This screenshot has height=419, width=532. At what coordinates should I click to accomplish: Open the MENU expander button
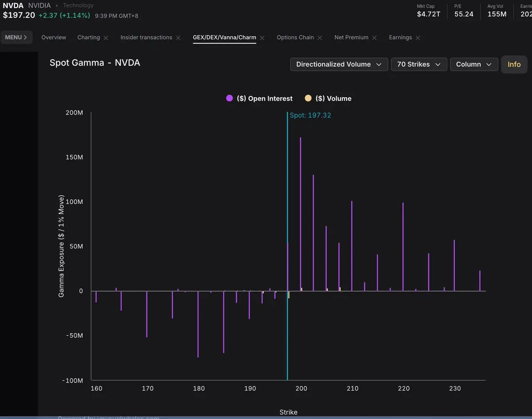(16, 37)
